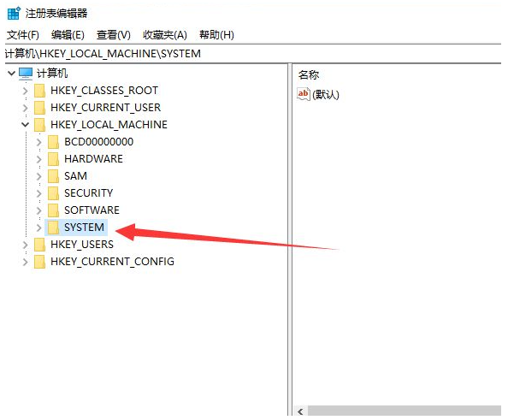Viewport: 508px width, 420px height.
Task: Open the 帮助(H) menu
Action: [x=216, y=35]
